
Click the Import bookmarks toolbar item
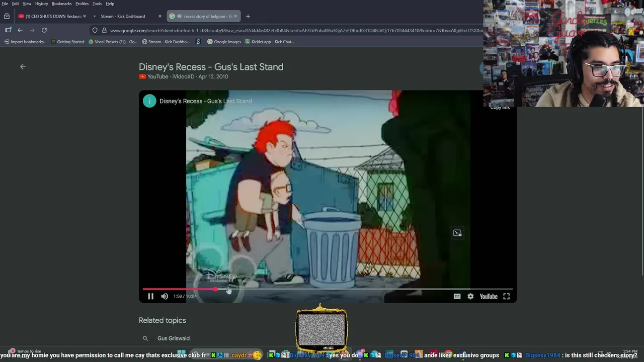25,42
